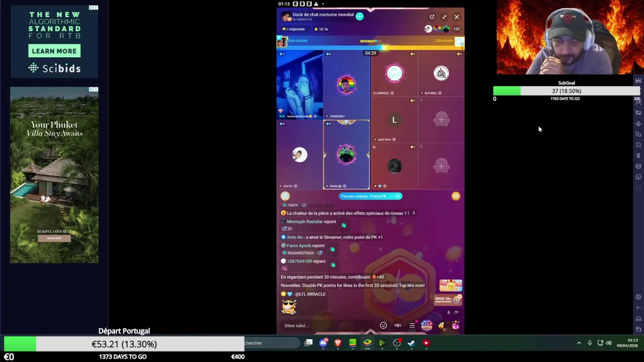Share the room using the share icon
Viewport: 644px width, 362px height.
pyautogui.click(x=432, y=17)
